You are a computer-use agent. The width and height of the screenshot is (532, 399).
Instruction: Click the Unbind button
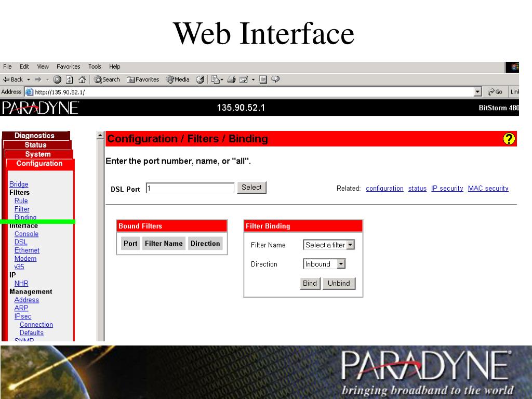339,283
